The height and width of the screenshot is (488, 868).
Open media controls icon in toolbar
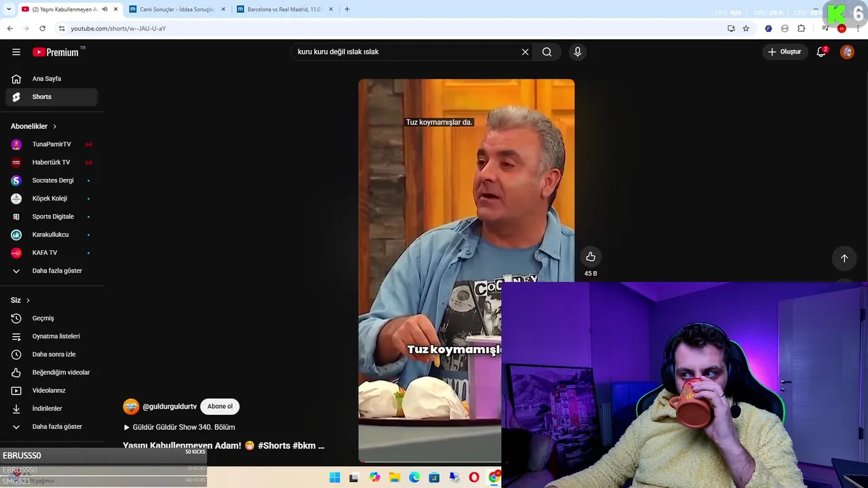point(825,28)
